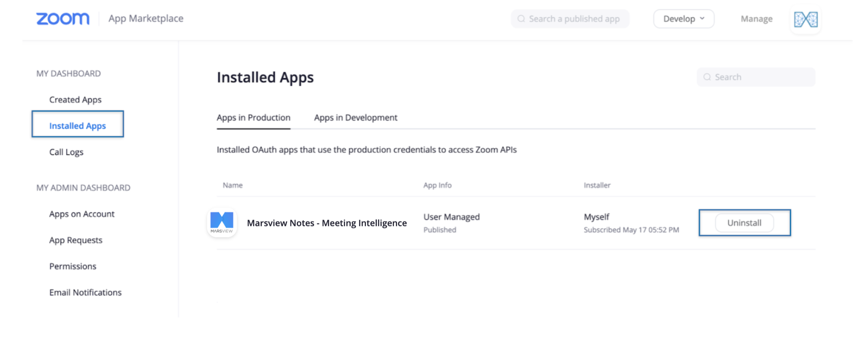Focus the Installed Apps search field

pyautogui.click(x=756, y=77)
